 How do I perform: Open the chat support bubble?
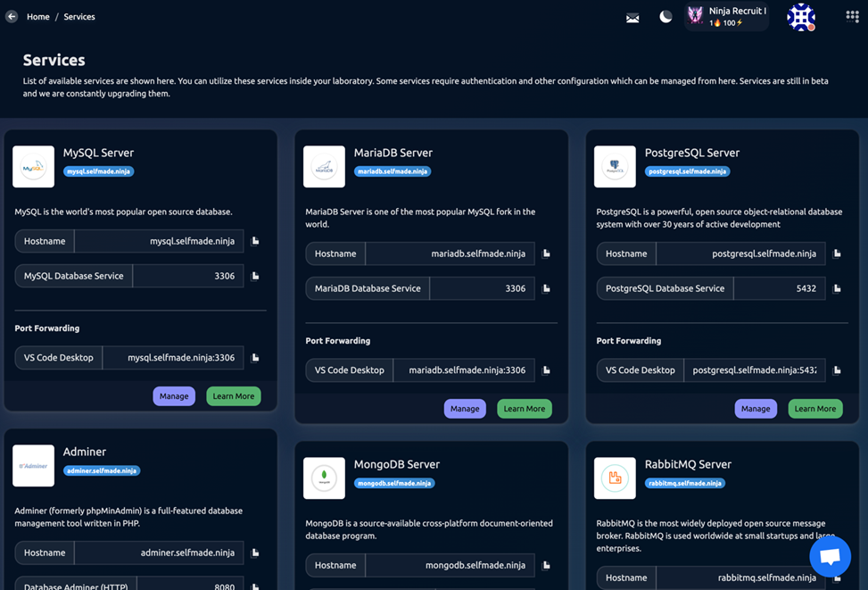click(830, 556)
